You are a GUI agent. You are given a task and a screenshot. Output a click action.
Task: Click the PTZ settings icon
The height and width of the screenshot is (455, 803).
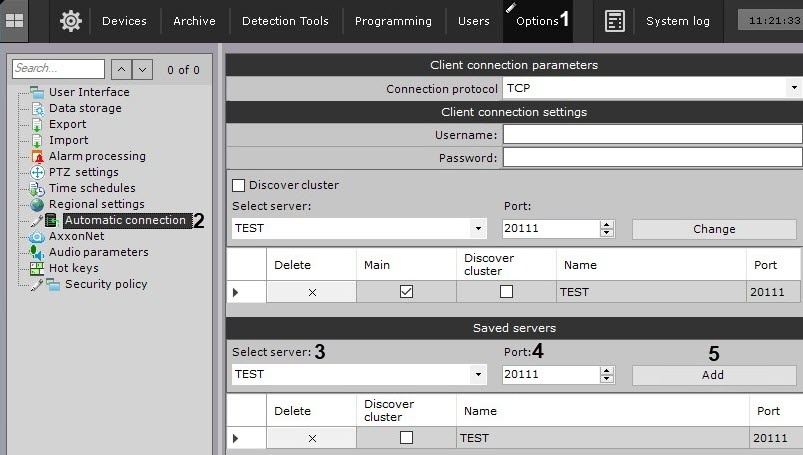pyautogui.click(x=38, y=172)
